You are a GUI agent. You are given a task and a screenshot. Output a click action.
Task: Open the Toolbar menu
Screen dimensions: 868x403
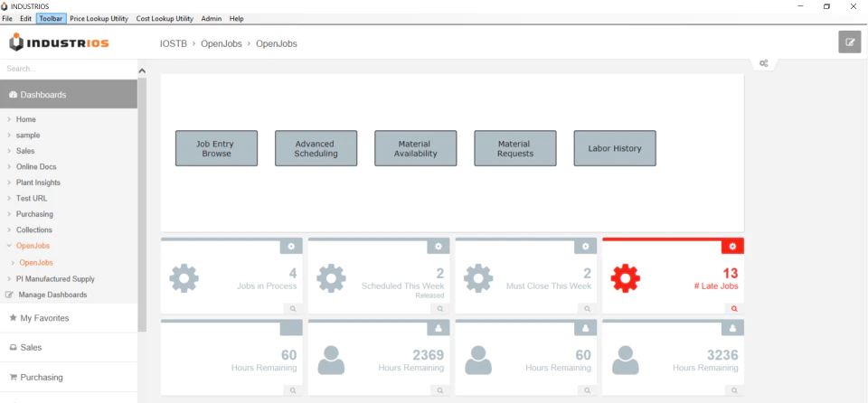pos(51,18)
